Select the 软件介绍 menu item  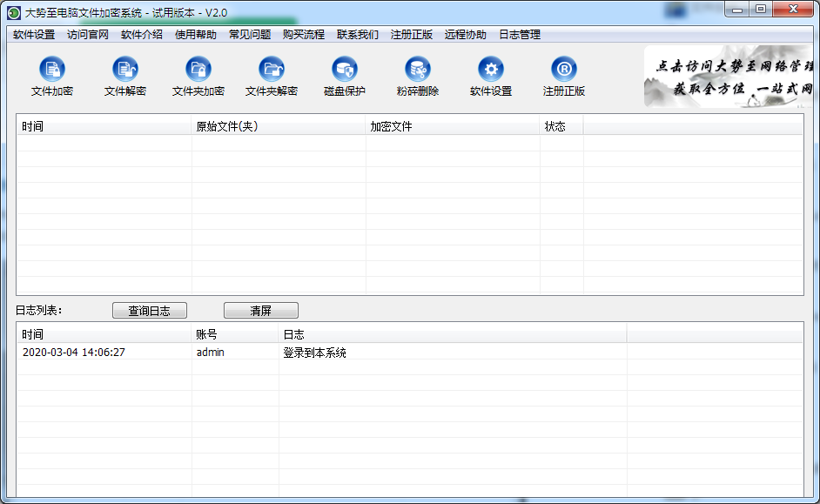(142, 35)
